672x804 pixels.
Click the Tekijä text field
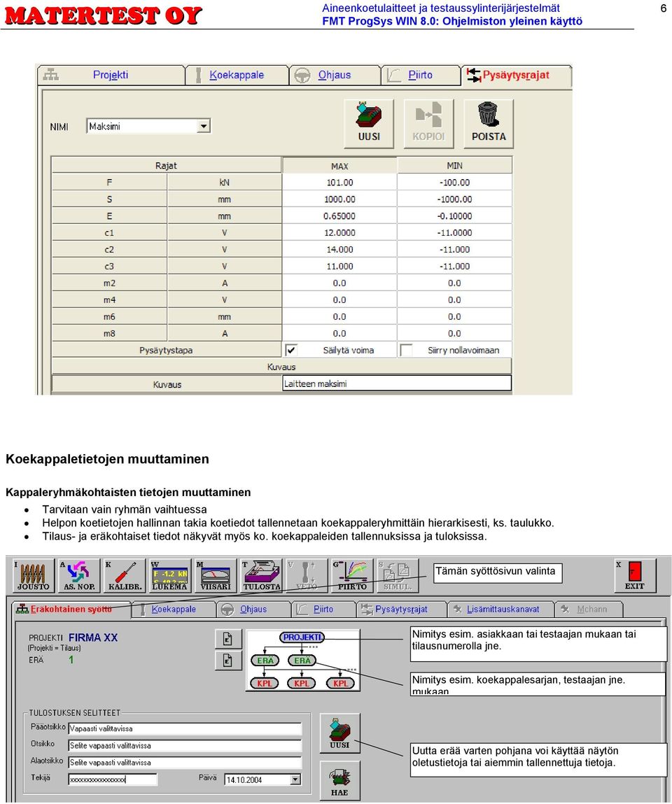113,780
